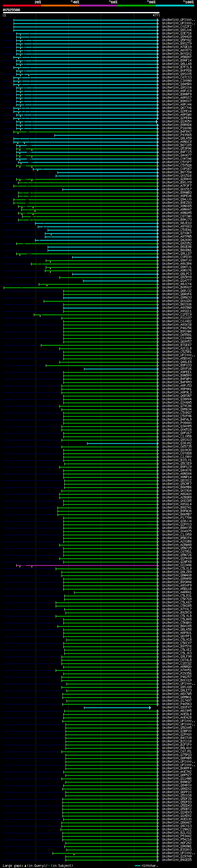Click the UniRef100_Q94JJ0 entry
Image resolution: width=197 pixels, height=868 pixels.
click(x=177, y=199)
